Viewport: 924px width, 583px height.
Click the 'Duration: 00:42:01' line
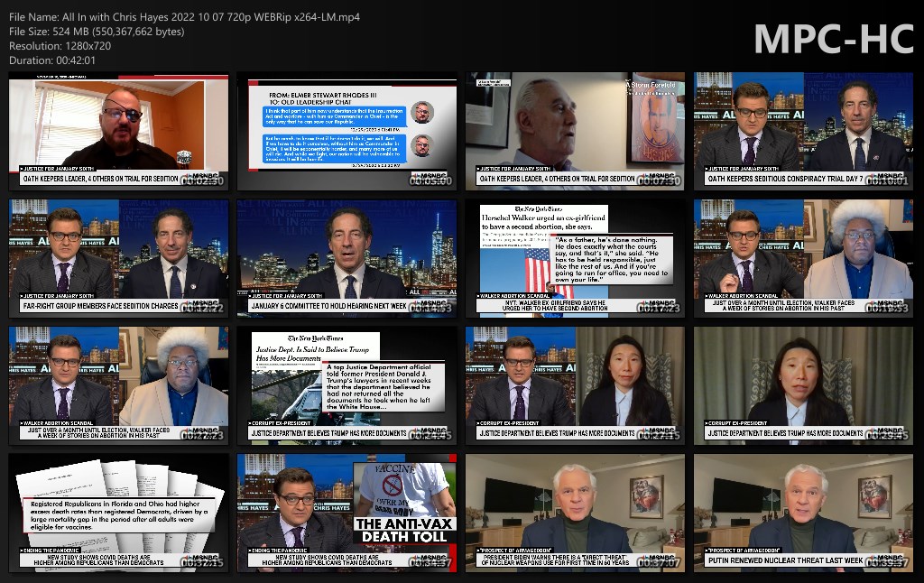52,60
